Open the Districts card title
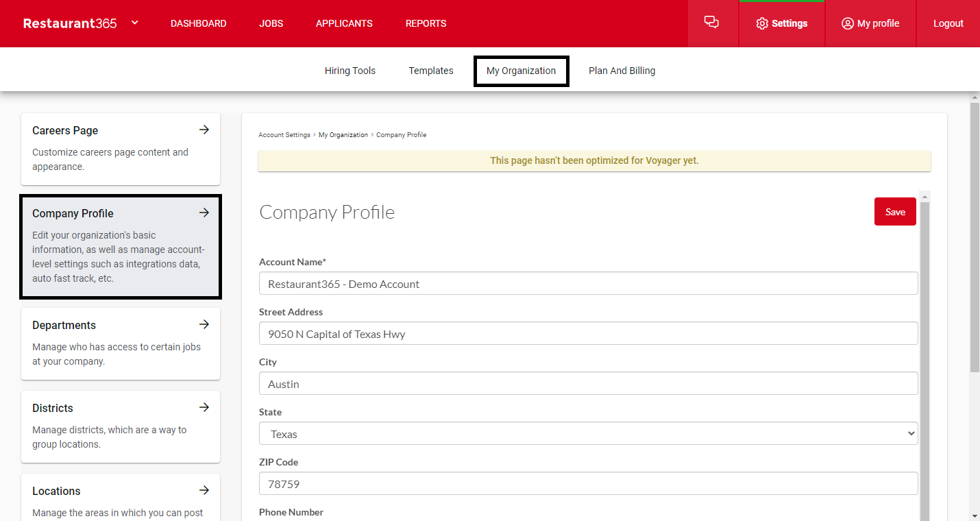The image size is (980, 521). click(x=53, y=408)
